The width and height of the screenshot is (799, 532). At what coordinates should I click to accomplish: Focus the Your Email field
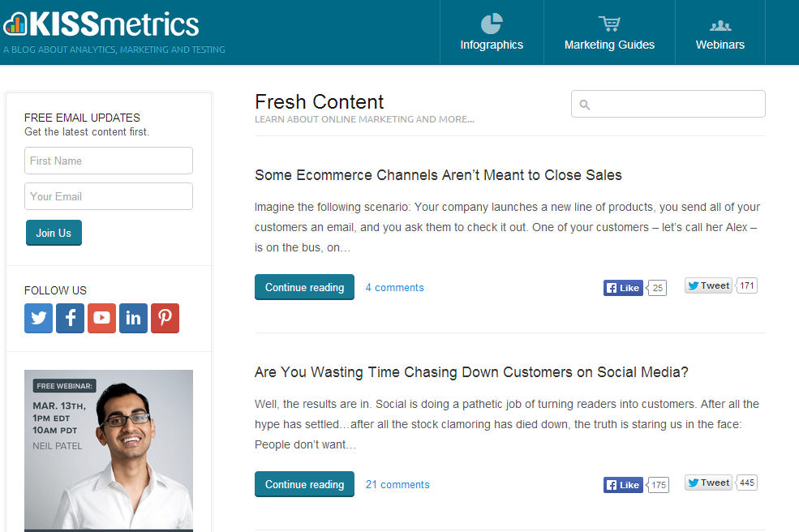[109, 196]
